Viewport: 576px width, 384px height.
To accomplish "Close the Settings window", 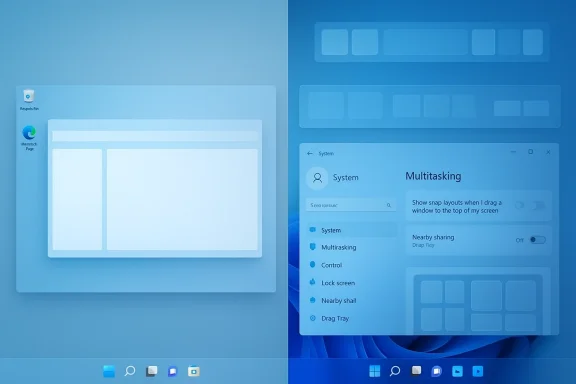I will [548, 152].
